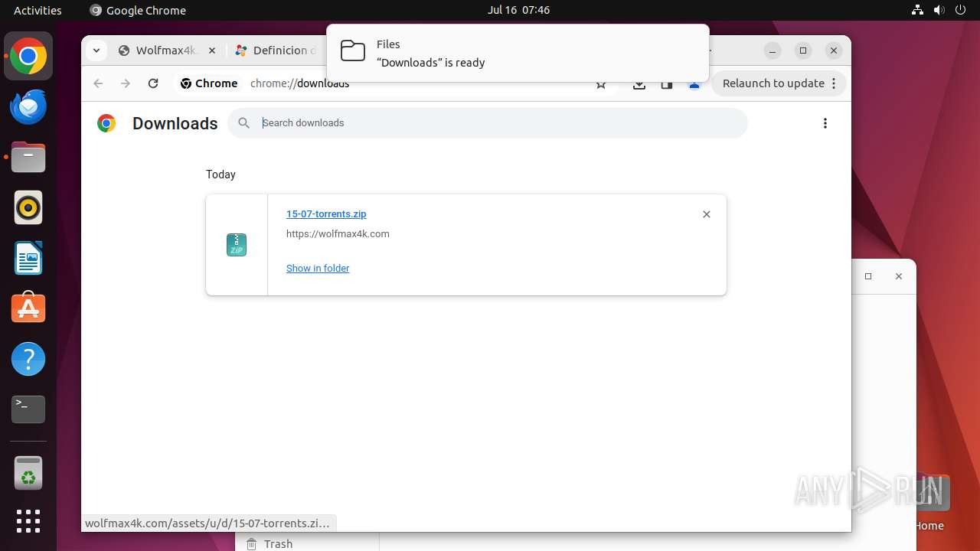Close the Wolfmax4k tab

click(212, 51)
